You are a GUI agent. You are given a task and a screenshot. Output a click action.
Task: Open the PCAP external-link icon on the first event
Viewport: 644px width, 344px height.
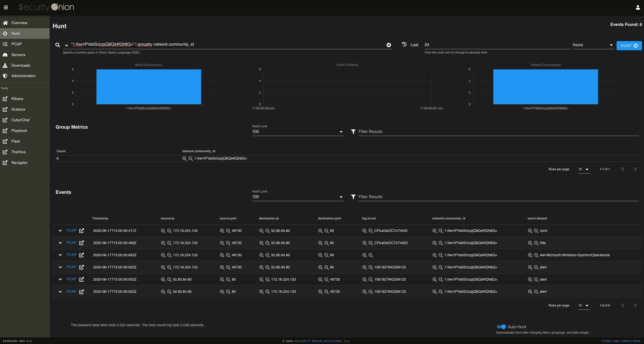pyautogui.click(x=82, y=231)
